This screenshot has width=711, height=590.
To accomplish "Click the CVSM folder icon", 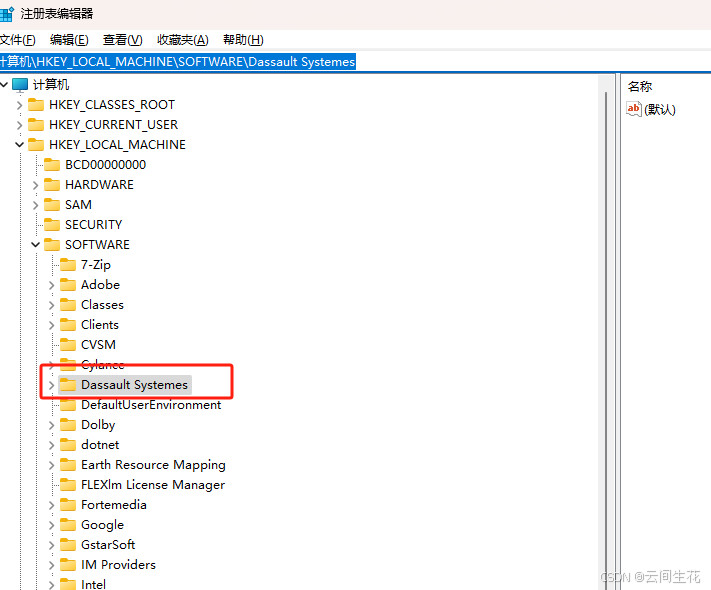I will 68,345.
